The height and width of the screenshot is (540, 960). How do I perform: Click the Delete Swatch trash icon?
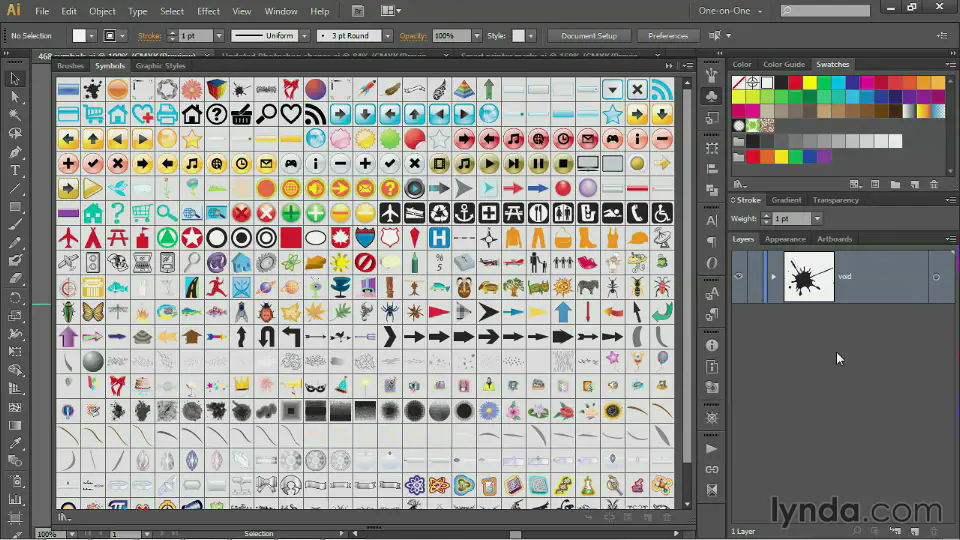pyautogui.click(x=934, y=184)
